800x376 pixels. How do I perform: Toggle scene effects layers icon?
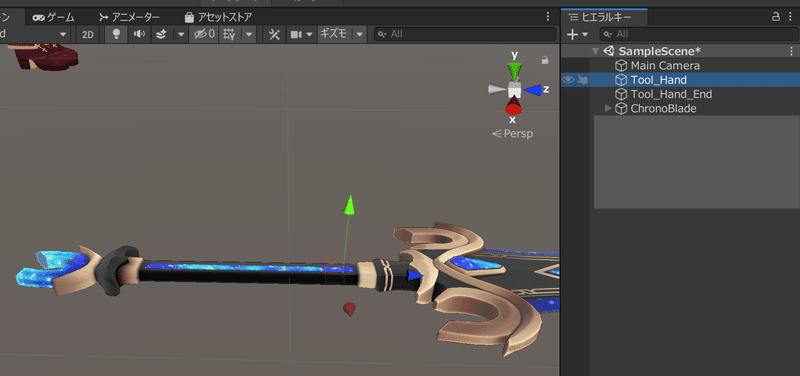tap(161, 34)
